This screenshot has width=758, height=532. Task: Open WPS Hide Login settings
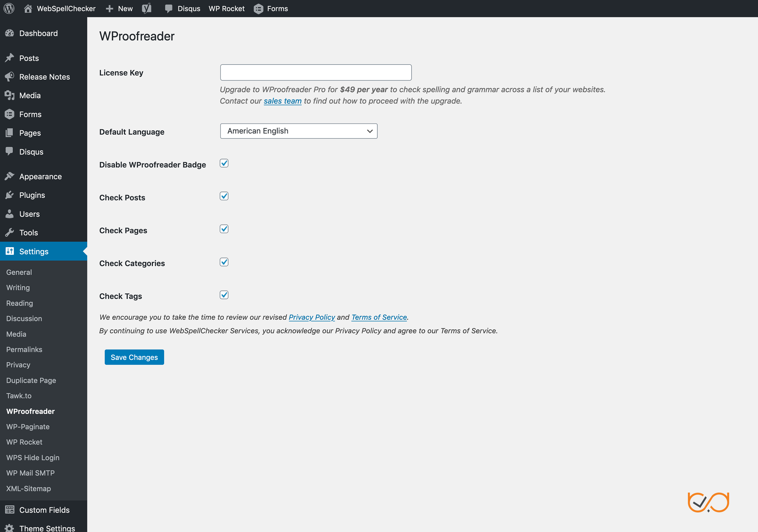33,457
